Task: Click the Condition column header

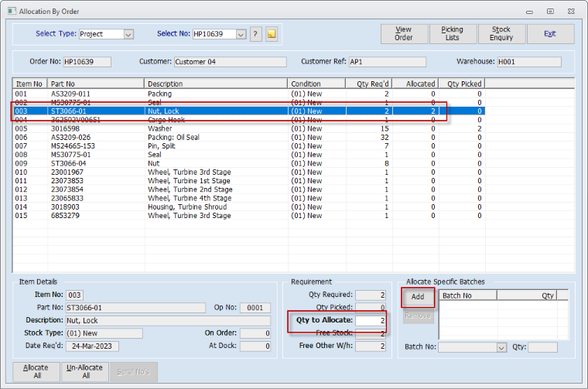Action: 317,84
